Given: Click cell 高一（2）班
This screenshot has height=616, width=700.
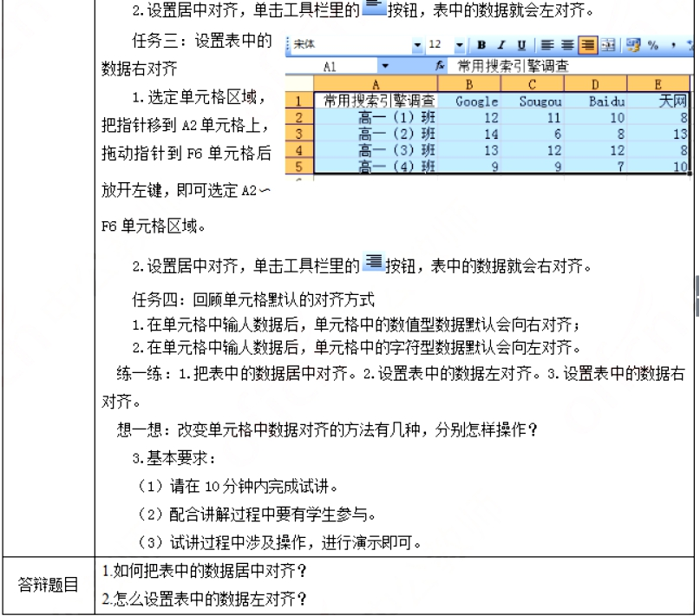Looking at the screenshot, I should tap(376, 134).
